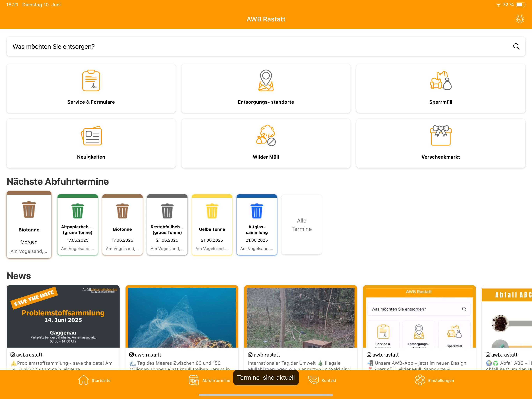
Task: Click the 'Nächste Abfuhrtermine' heading
Action: pyautogui.click(x=58, y=181)
